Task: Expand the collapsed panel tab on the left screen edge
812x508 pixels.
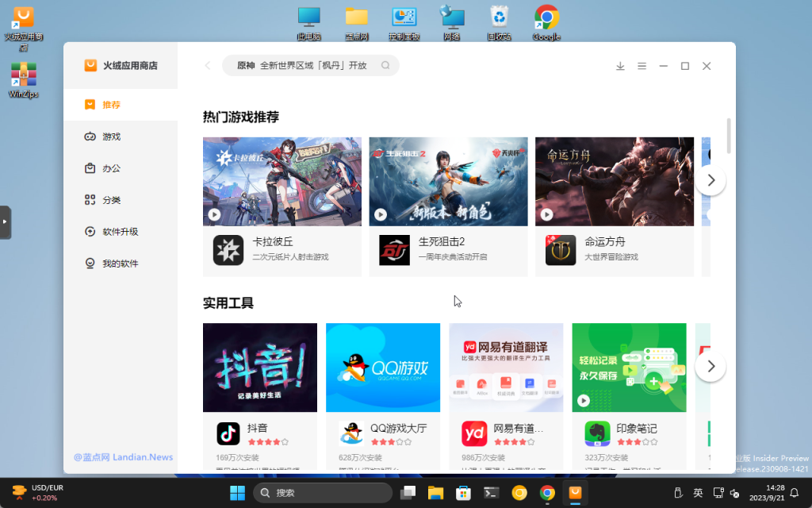Action: [6, 222]
